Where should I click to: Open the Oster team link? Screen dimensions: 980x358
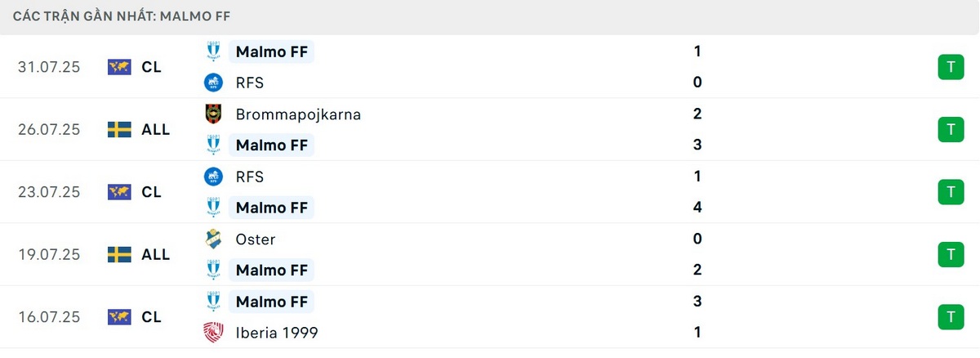(x=256, y=239)
